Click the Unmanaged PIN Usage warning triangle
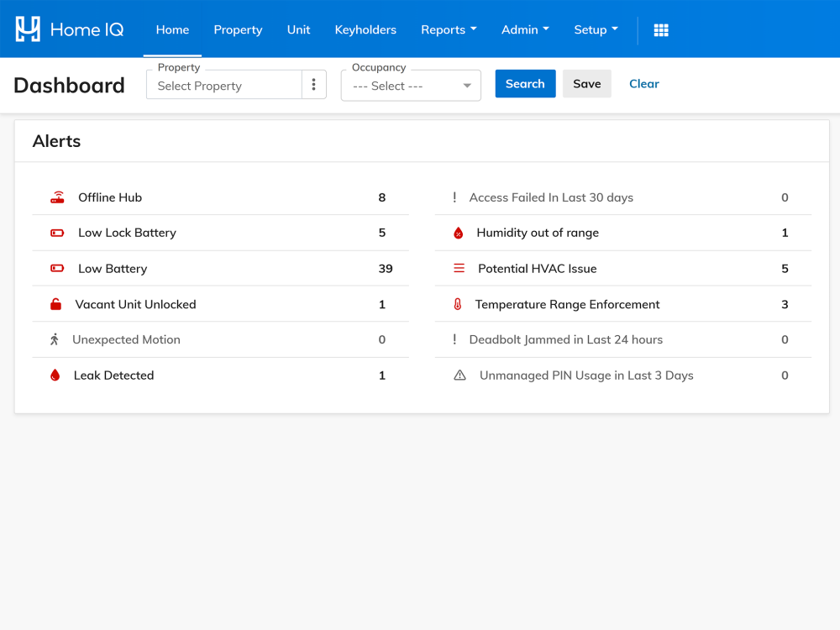 click(x=459, y=375)
